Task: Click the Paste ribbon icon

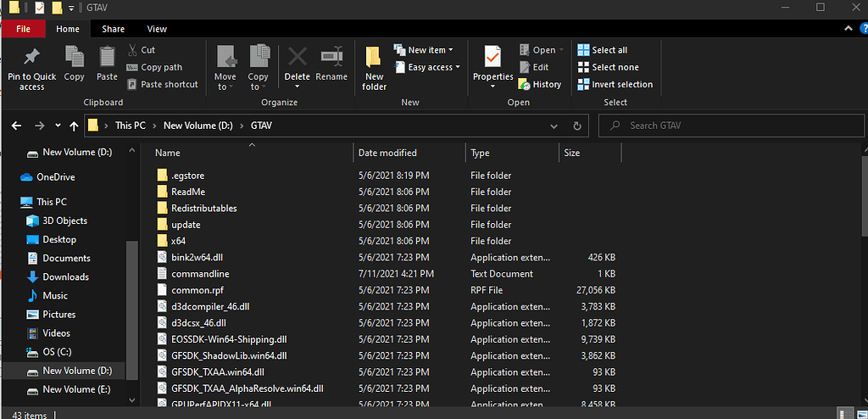Action: [x=107, y=57]
